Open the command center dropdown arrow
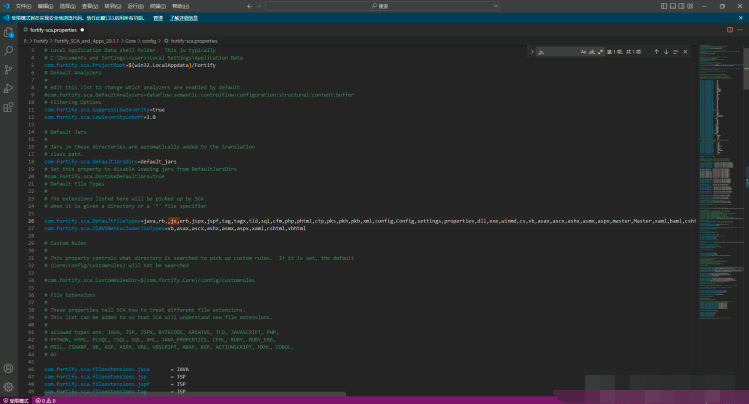Screen dimensions: 749x404 tap(495, 6)
